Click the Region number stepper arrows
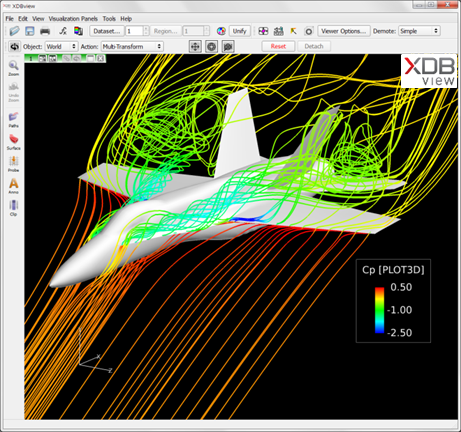461x432 pixels. coord(207,31)
